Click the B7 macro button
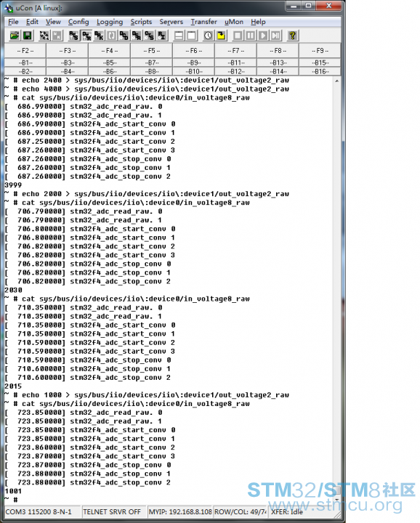This screenshot has width=420, height=523. pos(152,62)
